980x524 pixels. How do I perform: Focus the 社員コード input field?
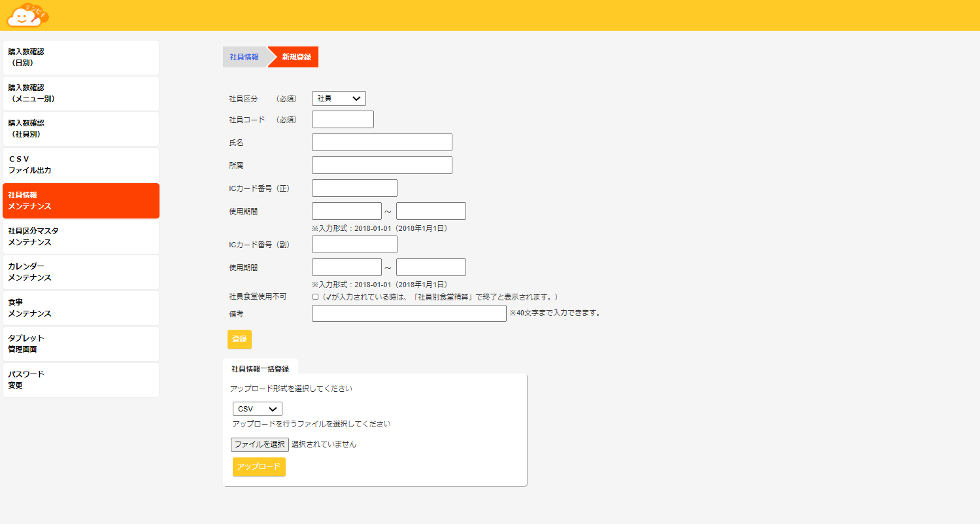[343, 120]
